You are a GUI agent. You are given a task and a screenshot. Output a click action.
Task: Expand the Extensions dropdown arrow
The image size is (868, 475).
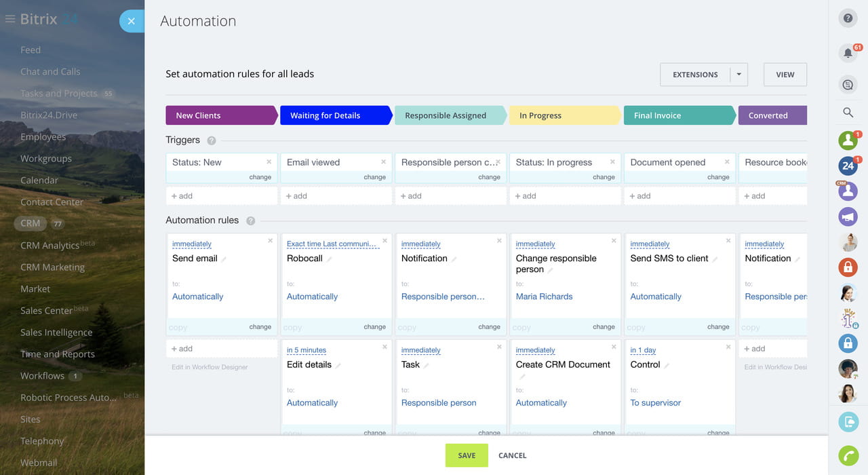pyautogui.click(x=738, y=75)
